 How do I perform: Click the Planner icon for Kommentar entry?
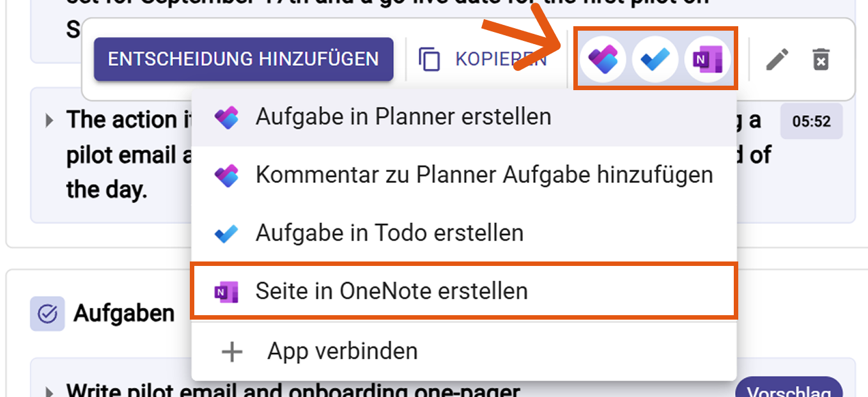tap(226, 175)
